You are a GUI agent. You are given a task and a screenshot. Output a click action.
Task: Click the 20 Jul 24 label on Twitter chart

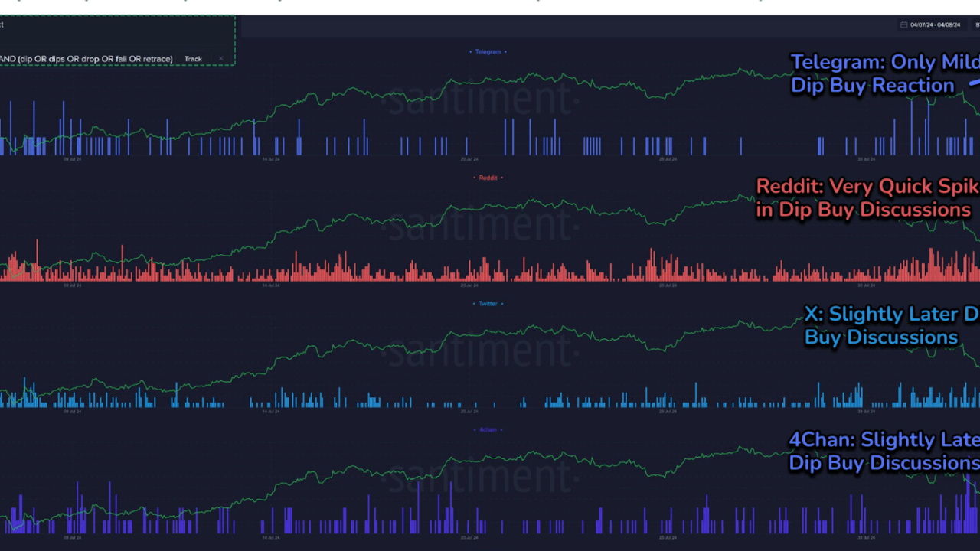469,412
